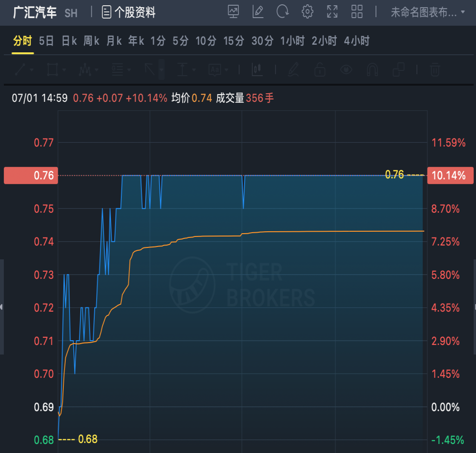Switch to the 月k monthly tab
The image size is (476, 453).
[114, 40]
